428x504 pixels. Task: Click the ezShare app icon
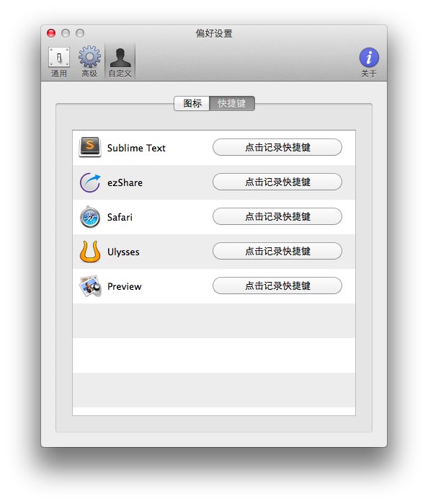coord(90,182)
